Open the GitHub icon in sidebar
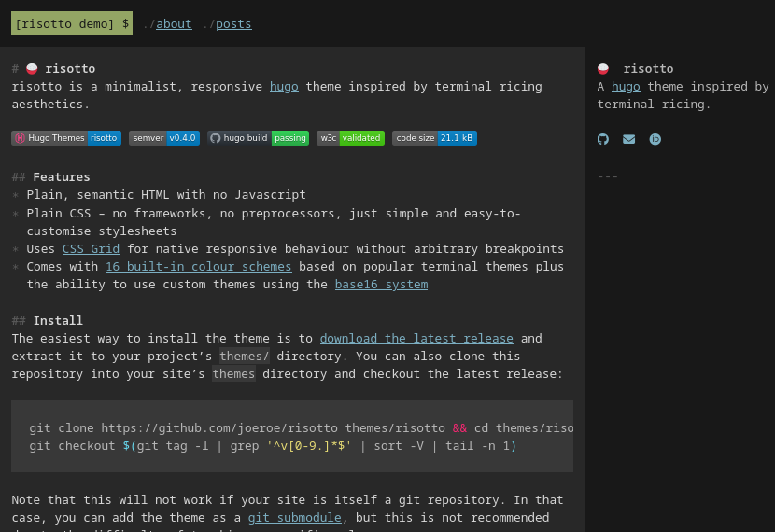775x532 pixels. [x=602, y=139]
